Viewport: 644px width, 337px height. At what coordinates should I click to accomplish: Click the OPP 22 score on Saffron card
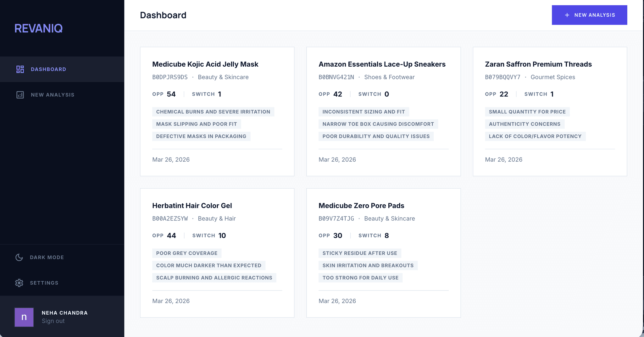pos(497,94)
